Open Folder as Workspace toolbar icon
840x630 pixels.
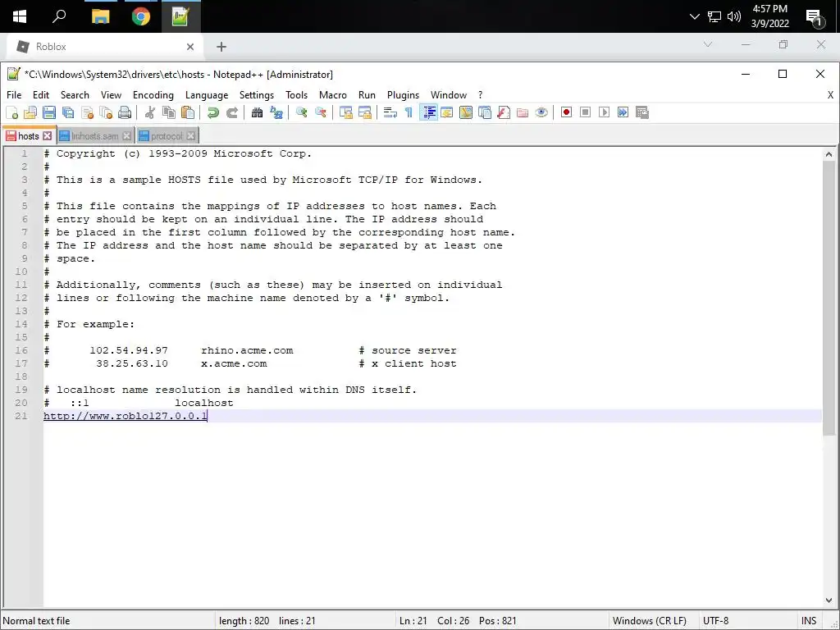[x=523, y=112]
